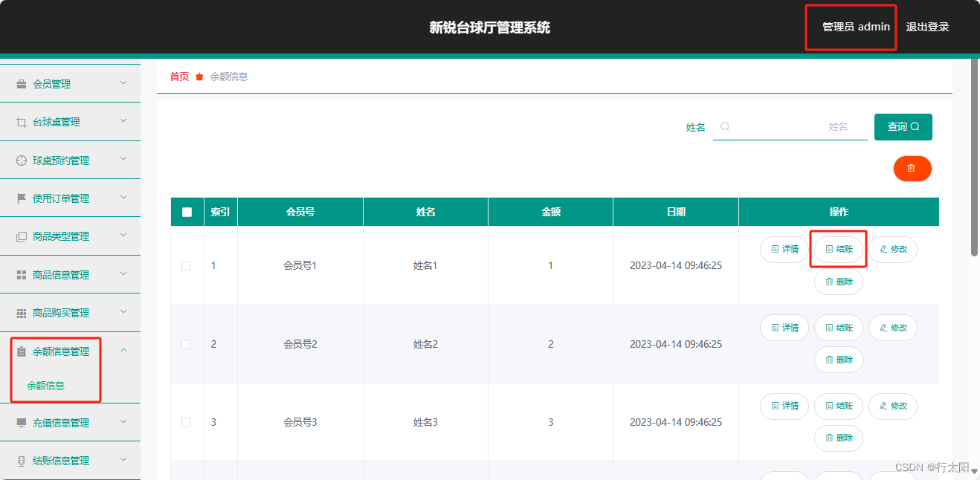
Task: Click 管理员 admin user label
Action: 856,27
